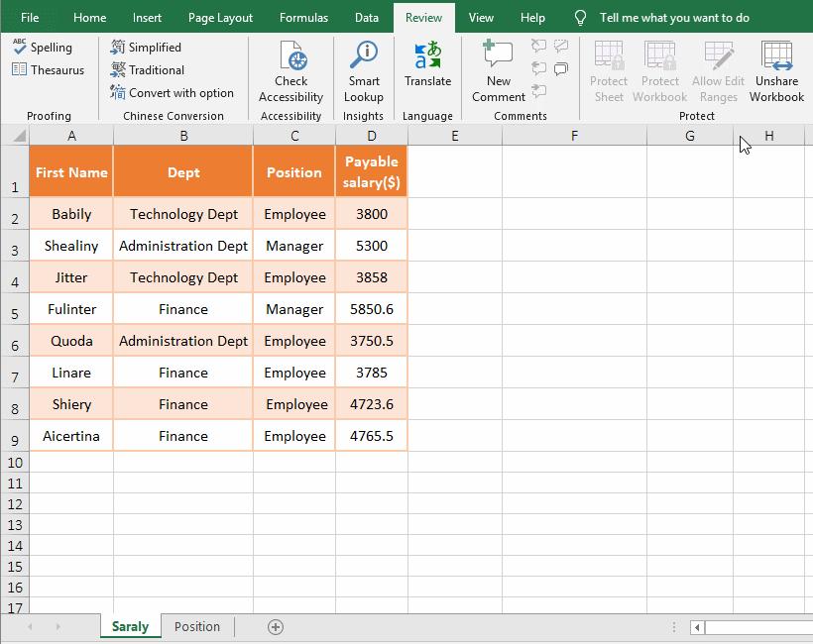
Task: Open Check Accessibility
Action: (290, 72)
